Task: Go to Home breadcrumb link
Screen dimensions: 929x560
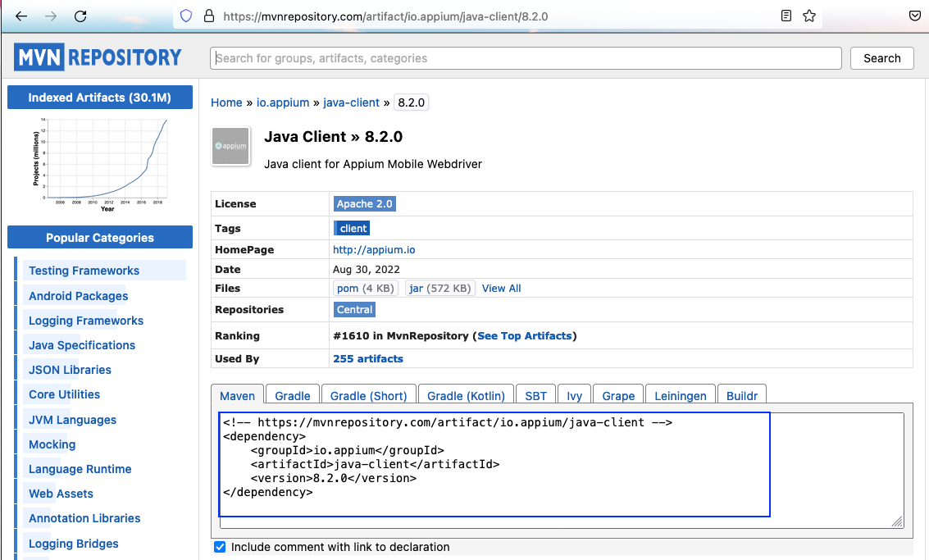Action: (x=226, y=102)
